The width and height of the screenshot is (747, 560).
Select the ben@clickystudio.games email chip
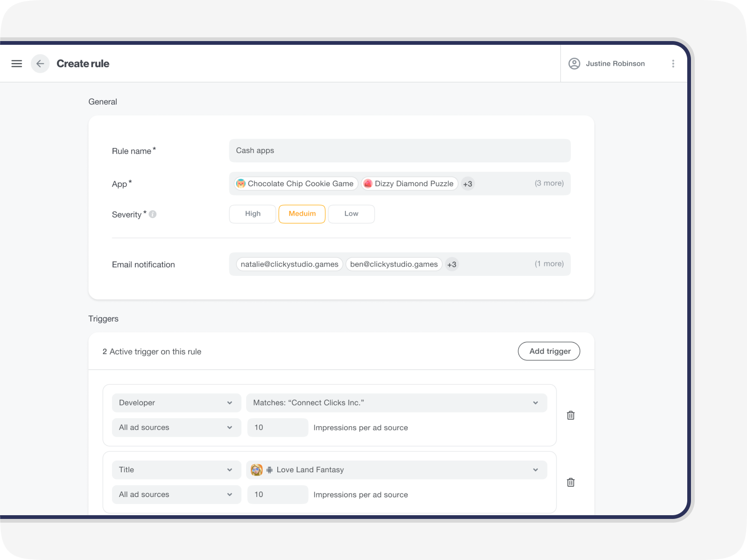[394, 264]
